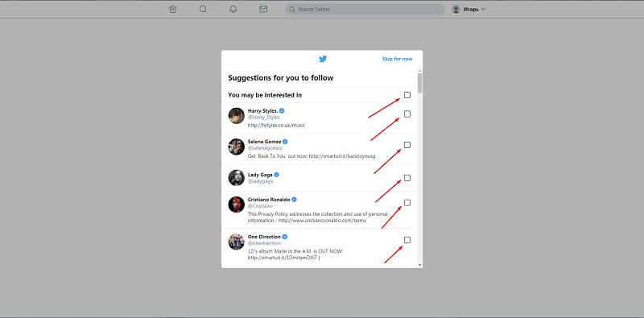Screen dimensions: 644x318
Task: Click Lady Gaga verified badge
Action: pos(277,175)
